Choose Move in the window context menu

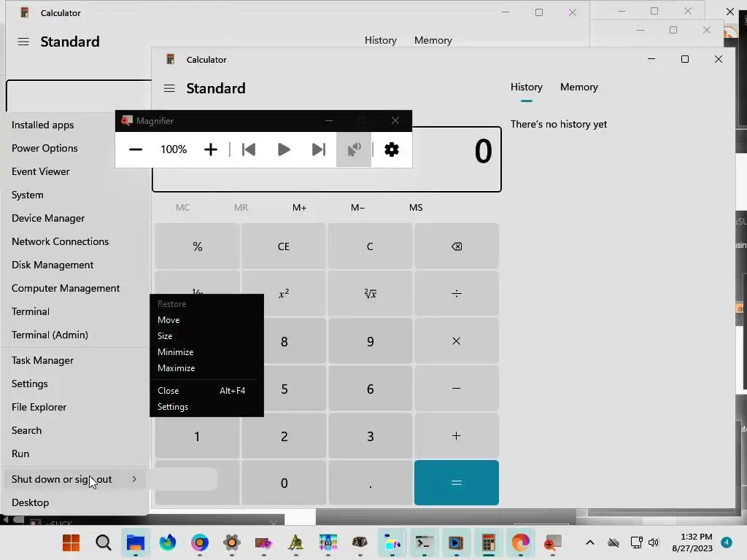click(206, 320)
